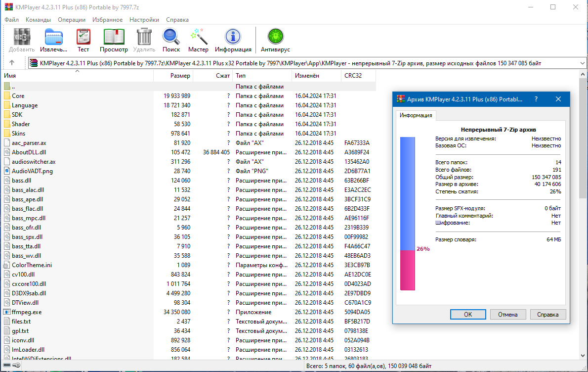Image resolution: width=588 pixels, height=372 pixels.
Task: Select the D3DX9sab.dll file row
Action: pos(189,293)
